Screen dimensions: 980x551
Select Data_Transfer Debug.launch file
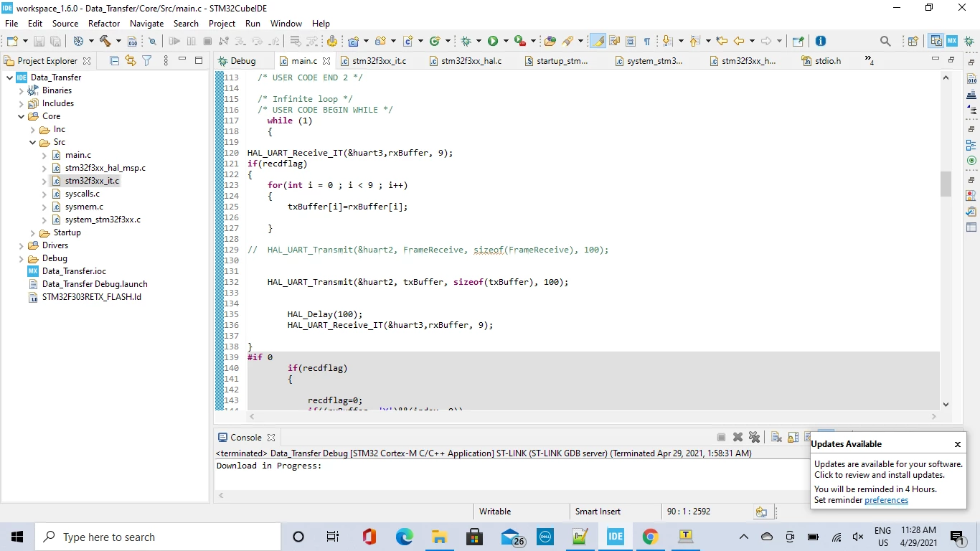[95, 284]
